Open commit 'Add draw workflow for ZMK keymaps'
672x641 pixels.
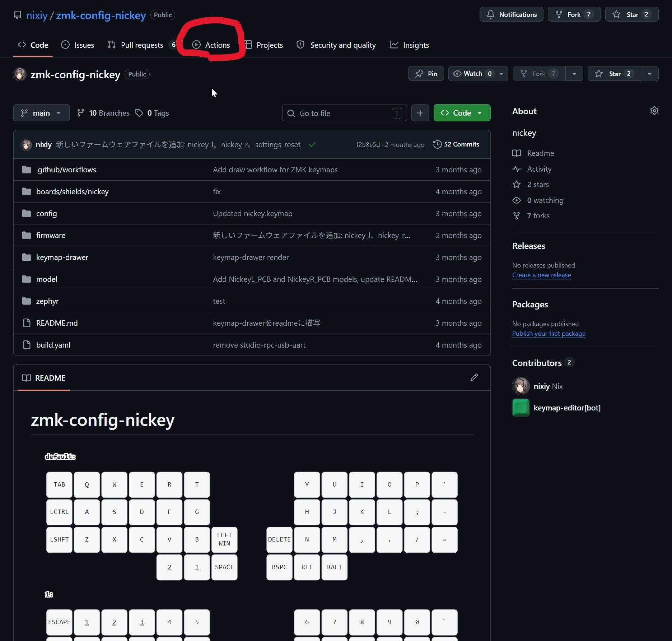coord(275,169)
